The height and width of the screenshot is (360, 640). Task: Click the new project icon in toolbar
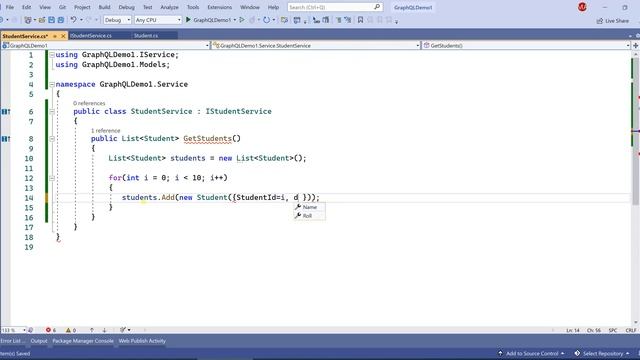(x=28, y=20)
